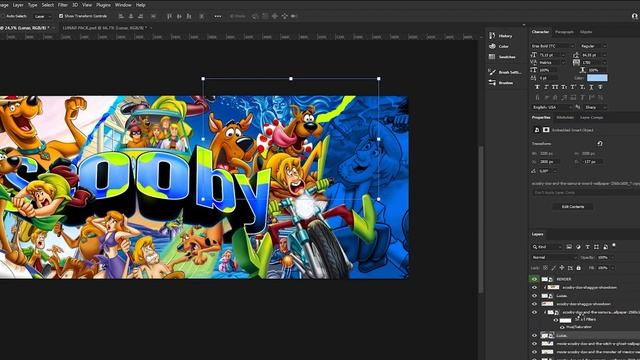640x360 pixels.
Task: Hide the RENDER layer
Action: pyautogui.click(x=534, y=279)
